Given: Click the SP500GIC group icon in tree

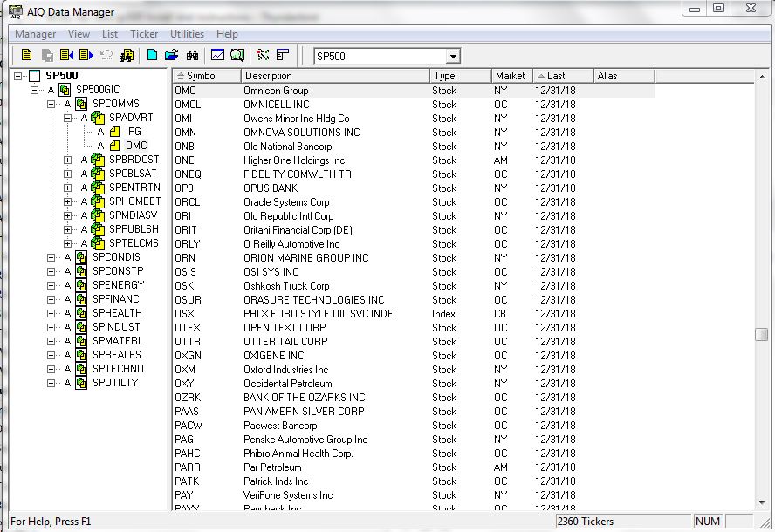Looking at the screenshot, I should click(65, 90).
